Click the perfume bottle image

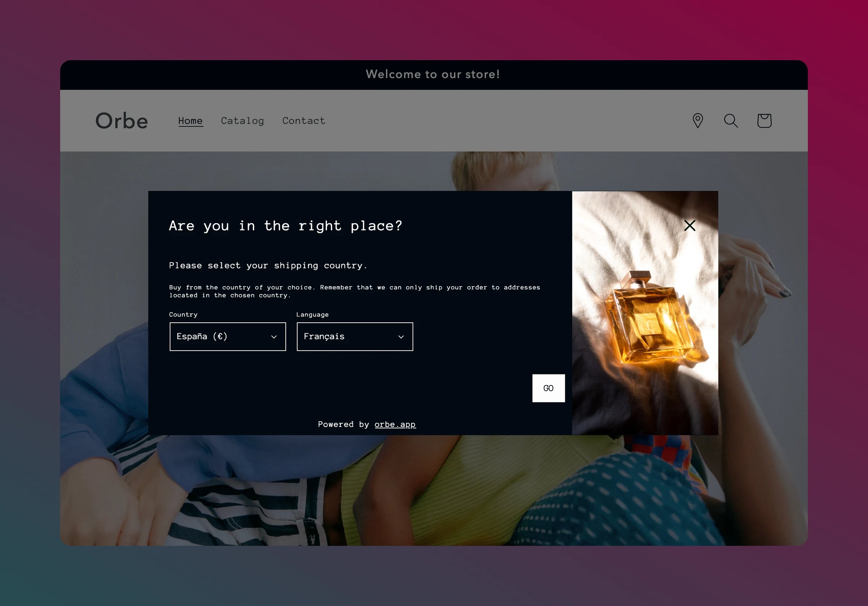(x=645, y=313)
